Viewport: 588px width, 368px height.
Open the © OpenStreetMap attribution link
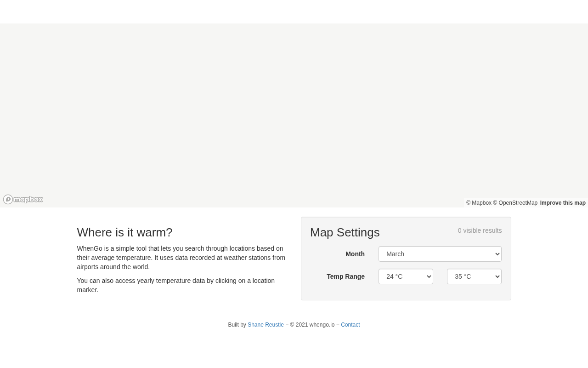point(515,203)
